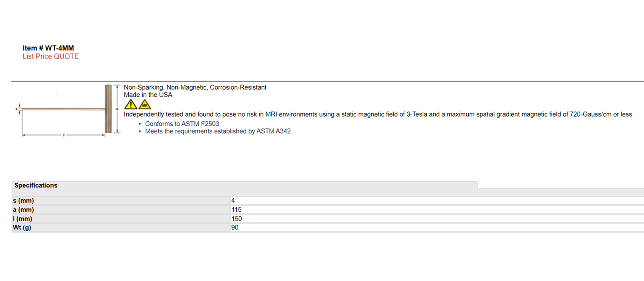Click the Made in the USA text

point(148,95)
